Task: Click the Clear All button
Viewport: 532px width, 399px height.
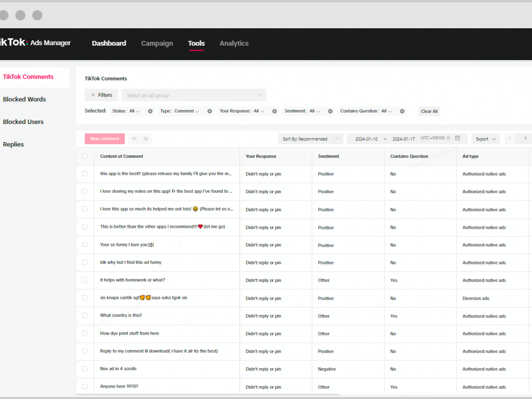Action: [x=429, y=111]
